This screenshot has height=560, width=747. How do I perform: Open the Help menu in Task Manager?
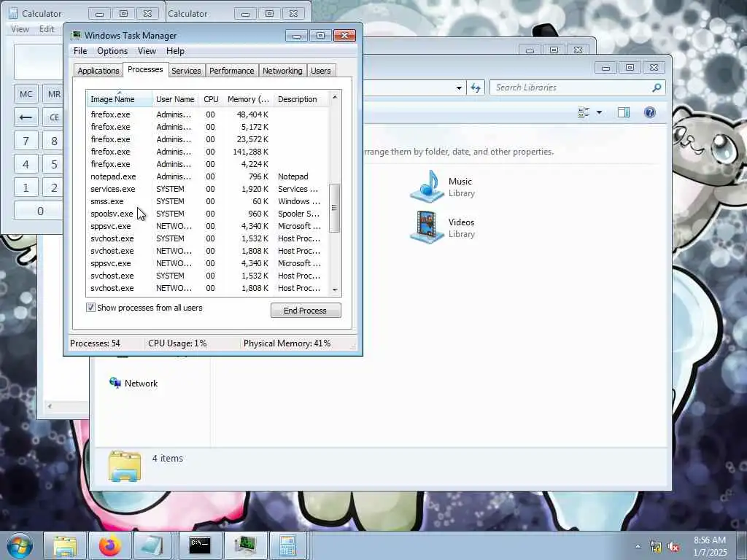coord(175,51)
